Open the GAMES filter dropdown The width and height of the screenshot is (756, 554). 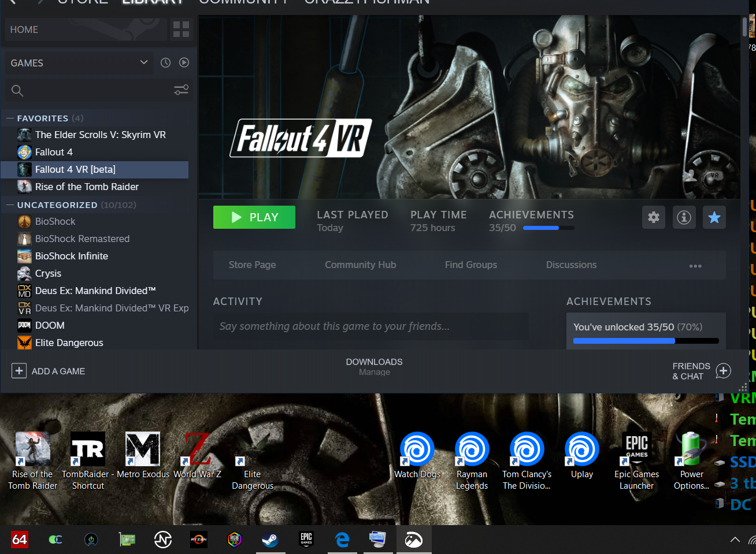[x=79, y=63]
